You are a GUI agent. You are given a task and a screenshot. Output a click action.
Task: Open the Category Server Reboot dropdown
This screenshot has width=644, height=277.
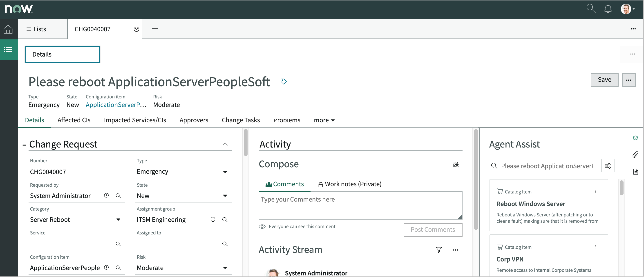(77, 220)
